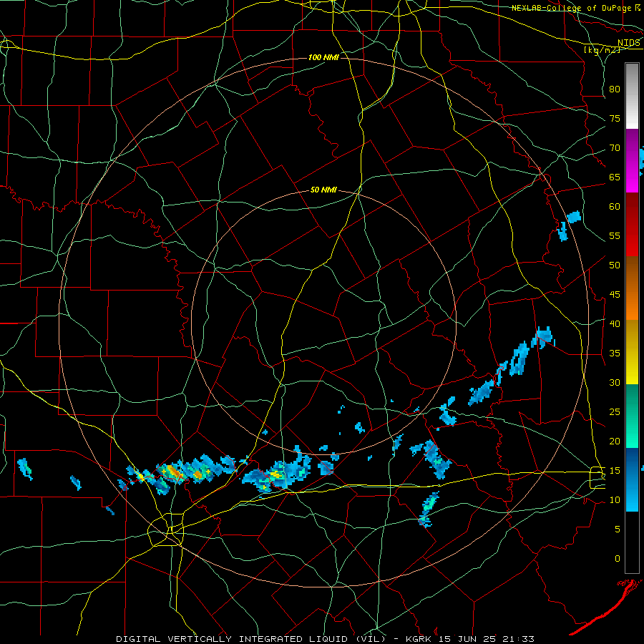Click the 5 value on the VIL scale
The height and width of the screenshot is (644, 644).
(618, 530)
